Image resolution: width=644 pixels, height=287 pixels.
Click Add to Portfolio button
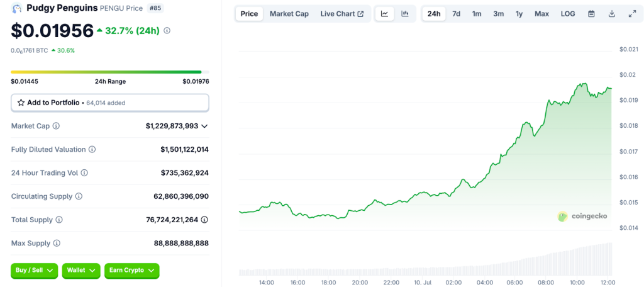point(109,103)
